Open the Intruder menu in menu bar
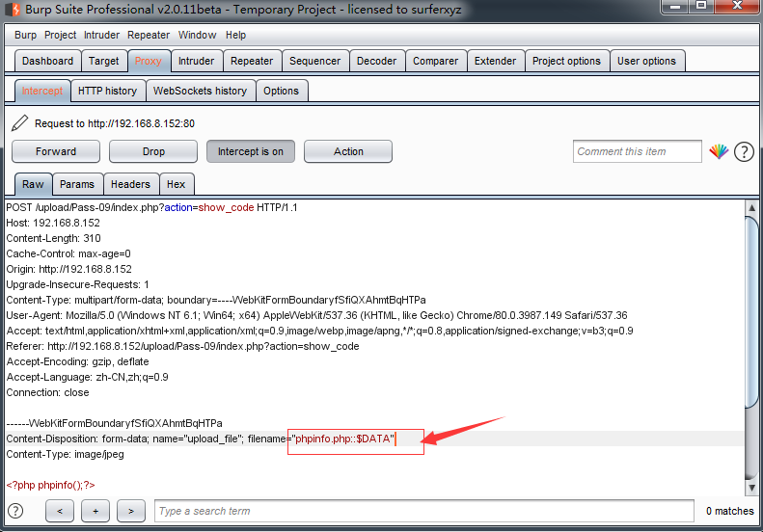The image size is (763, 532). tap(101, 35)
